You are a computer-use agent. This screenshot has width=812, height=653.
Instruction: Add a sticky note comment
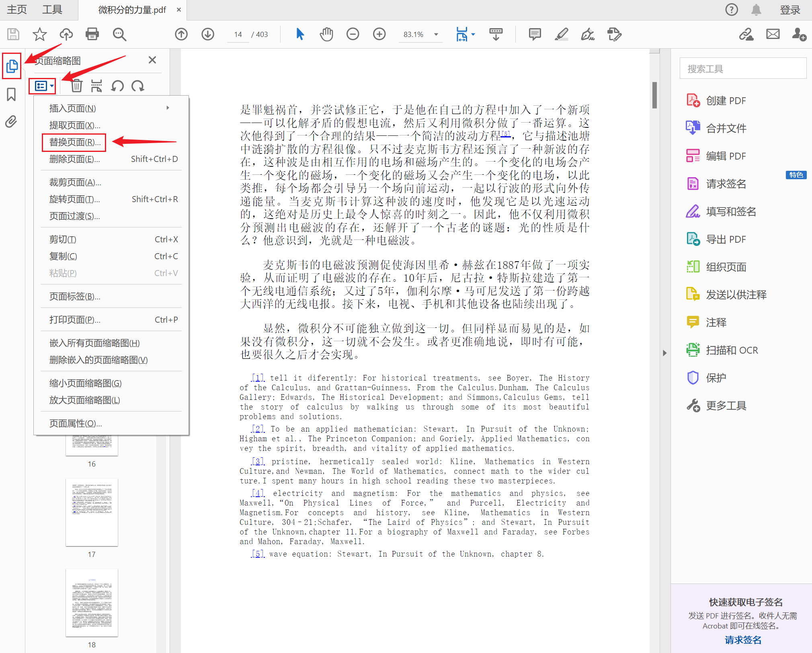click(x=535, y=34)
